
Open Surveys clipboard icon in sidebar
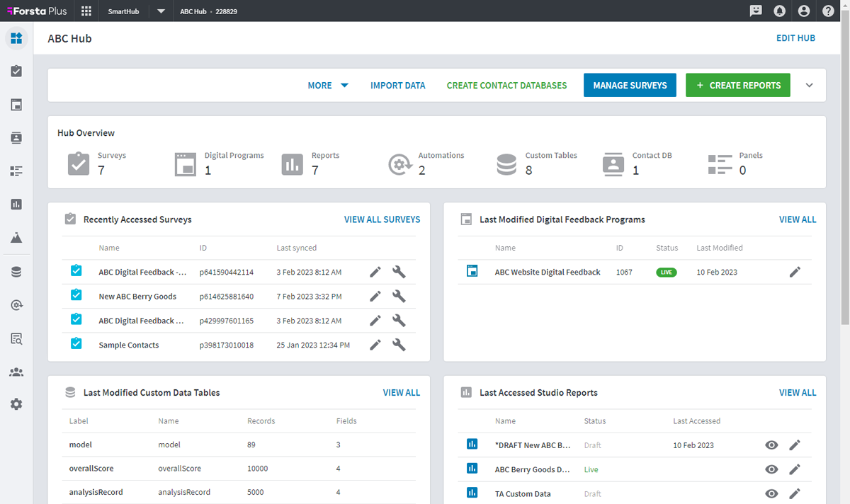tap(16, 71)
